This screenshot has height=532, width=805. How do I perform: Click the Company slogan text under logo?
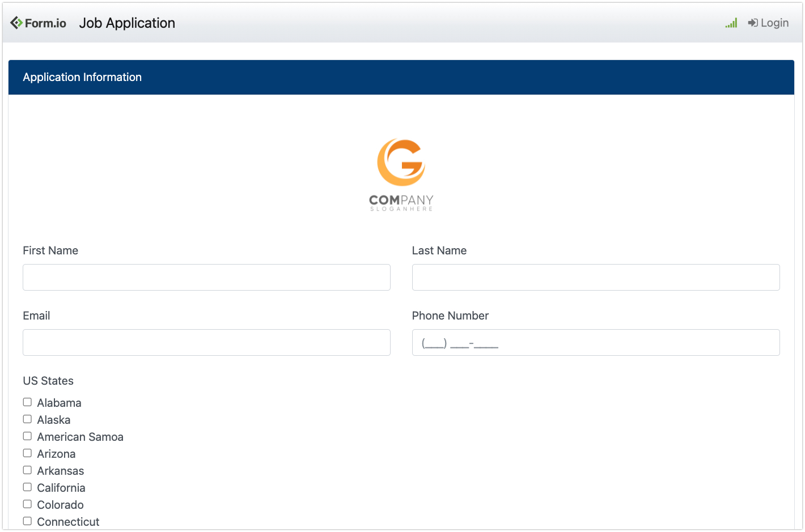point(401,209)
